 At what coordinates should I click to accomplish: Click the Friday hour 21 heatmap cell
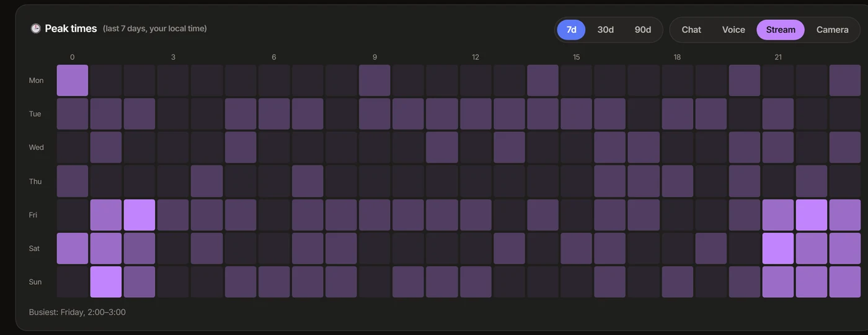778,215
